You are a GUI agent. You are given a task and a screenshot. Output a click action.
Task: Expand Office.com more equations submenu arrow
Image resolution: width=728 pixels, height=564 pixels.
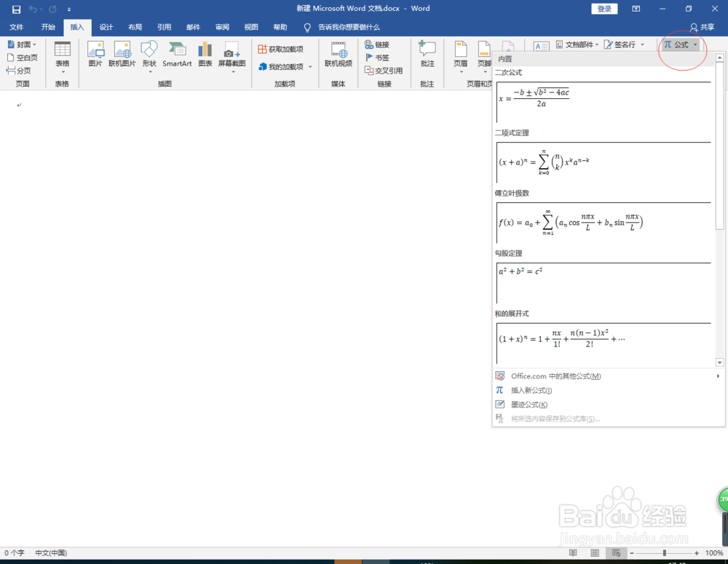pos(718,376)
